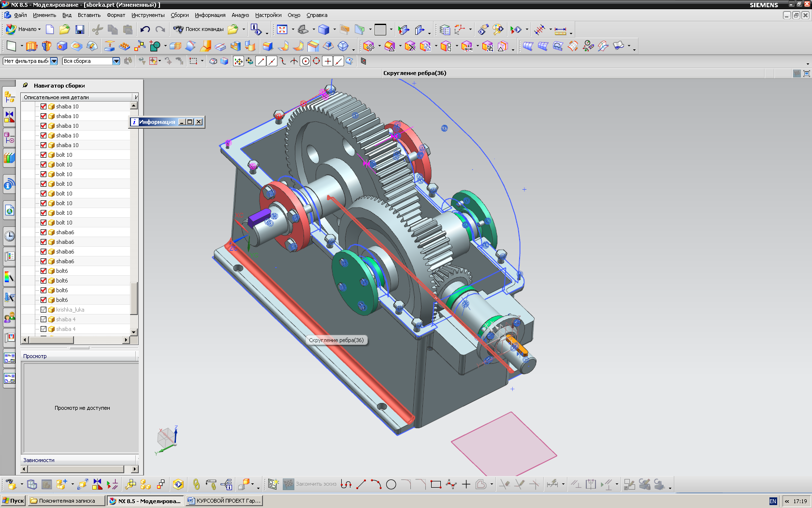The image size is (812, 508).
Task: Open the Анализ menu
Action: click(240, 15)
